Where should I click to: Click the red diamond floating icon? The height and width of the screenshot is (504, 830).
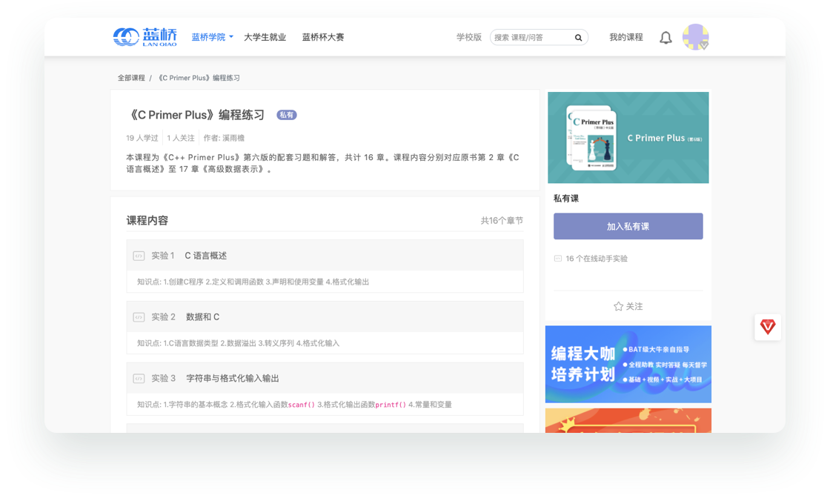pos(768,327)
